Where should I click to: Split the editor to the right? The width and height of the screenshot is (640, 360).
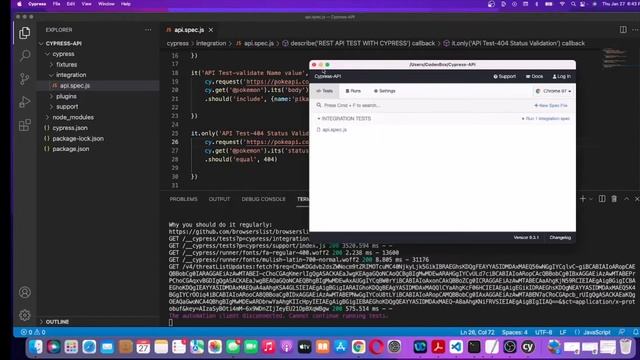point(623,30)
